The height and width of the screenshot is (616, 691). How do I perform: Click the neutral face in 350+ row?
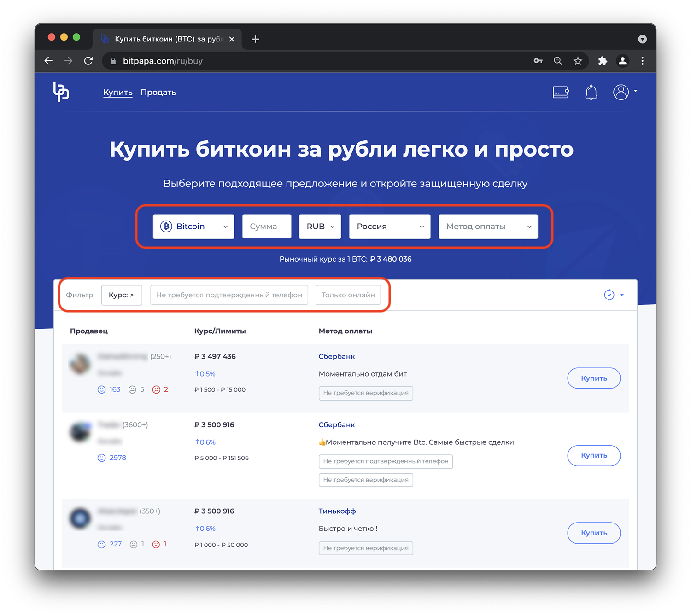coord(134,544)
